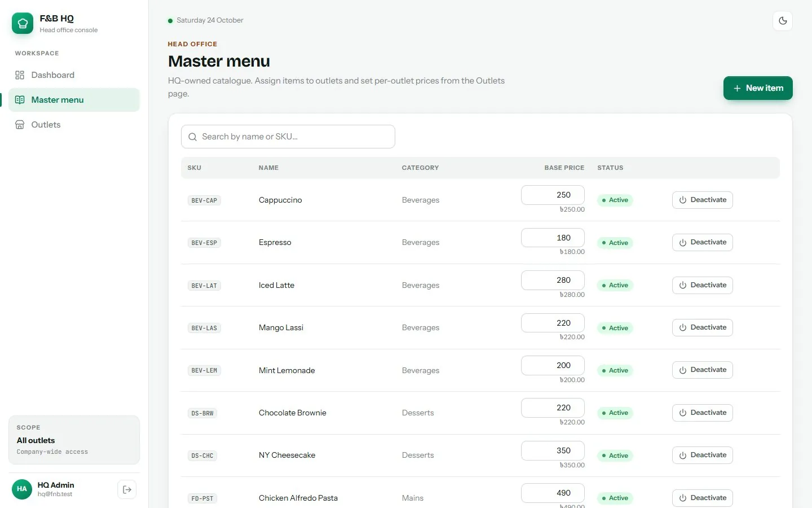
Task: Click the Master menu book icon in the sidebar
Action: pyautogui.click(x=20, y=100)
